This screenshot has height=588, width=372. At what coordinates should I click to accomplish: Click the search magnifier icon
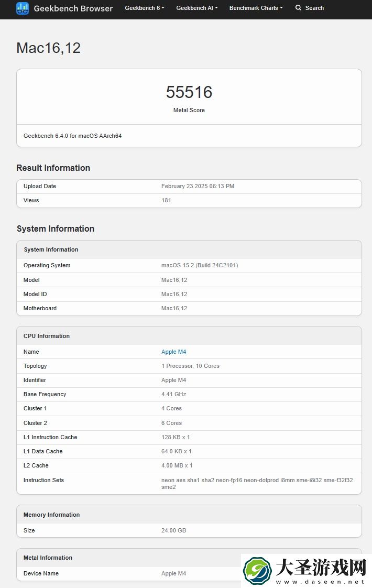pyautogui.click(x=298, y=8)
